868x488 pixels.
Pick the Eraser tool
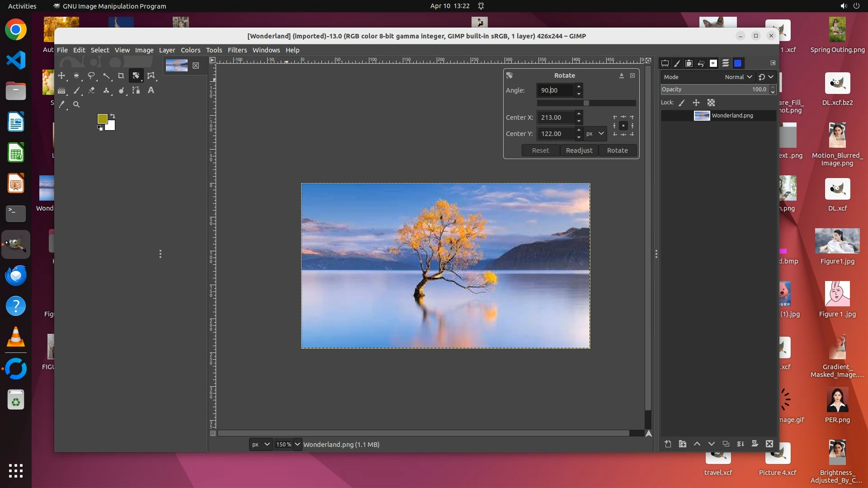[91, 90]
